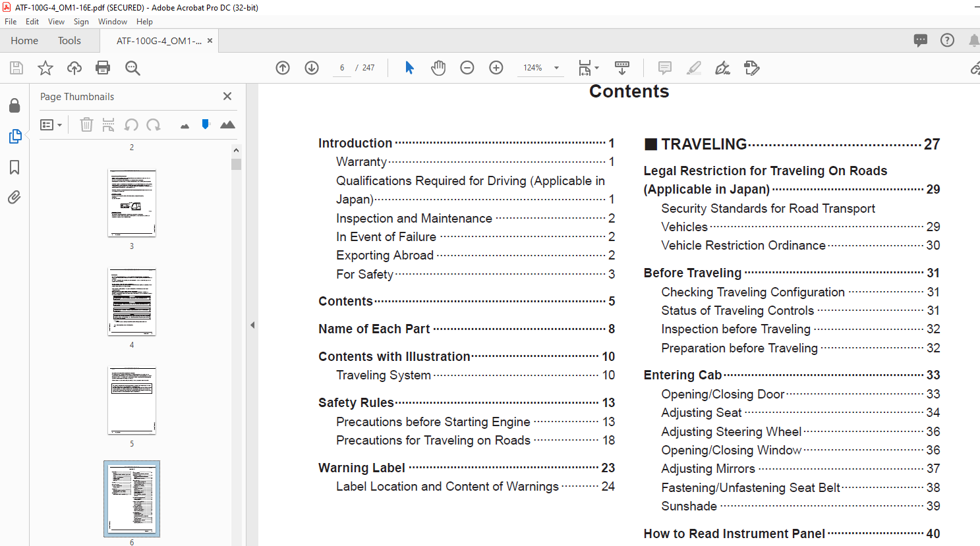Screen dimensions: 980x546
Task: Open Help question mark icon
Action: pyautogui.click(x=947, y=40)
